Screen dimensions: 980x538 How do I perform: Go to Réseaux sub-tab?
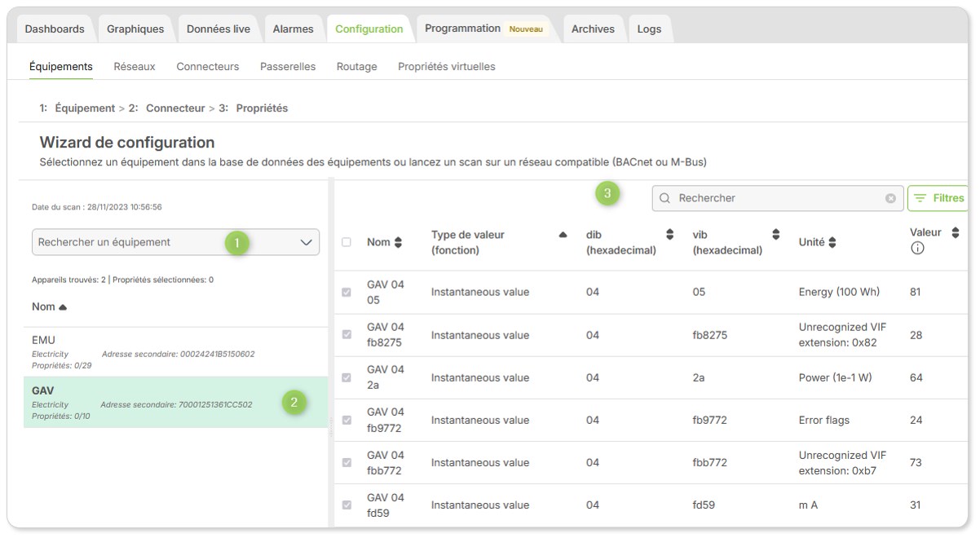click(135, 66)
